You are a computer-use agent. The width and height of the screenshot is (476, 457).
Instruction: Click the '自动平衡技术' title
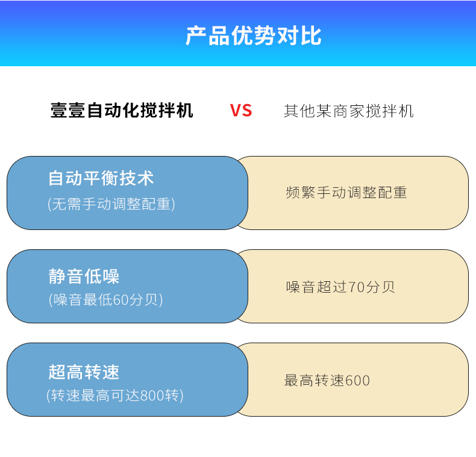tap(101, 178)
